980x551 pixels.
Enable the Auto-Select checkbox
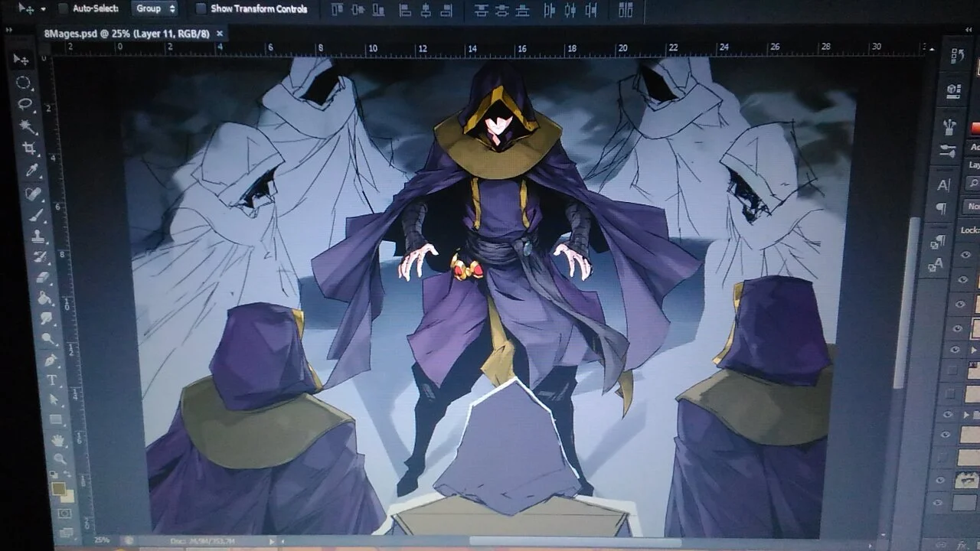63,8
